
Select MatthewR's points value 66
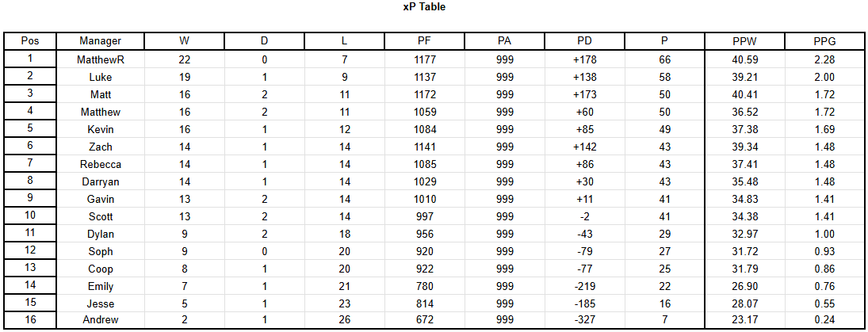pyautogui.click(x=665, y=59)
